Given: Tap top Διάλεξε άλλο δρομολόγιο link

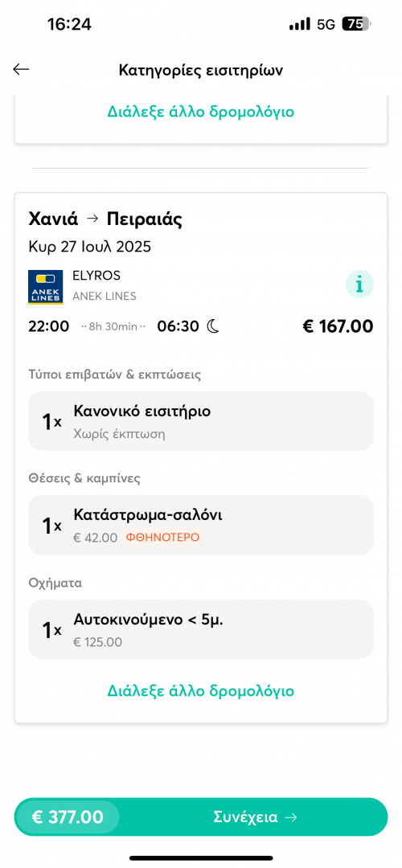Looking at the screenshot, I should tap(200, 112).
